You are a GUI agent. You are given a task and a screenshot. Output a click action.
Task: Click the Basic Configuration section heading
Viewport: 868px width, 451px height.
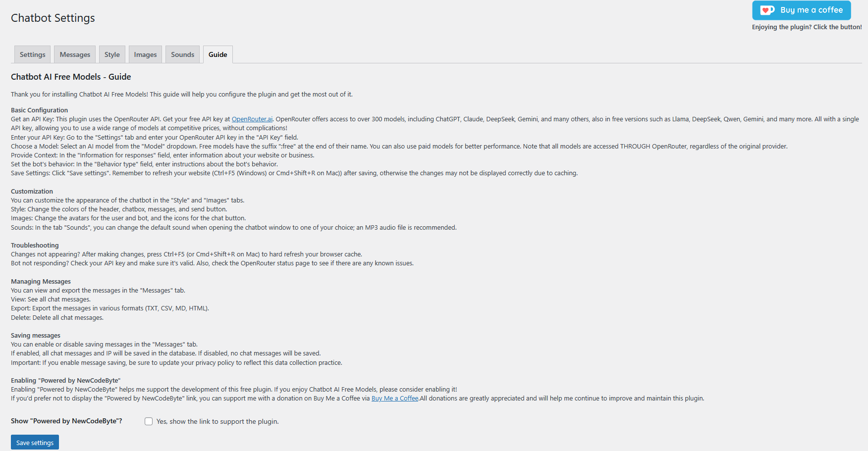pyautogui.click(x=39, y=110)
